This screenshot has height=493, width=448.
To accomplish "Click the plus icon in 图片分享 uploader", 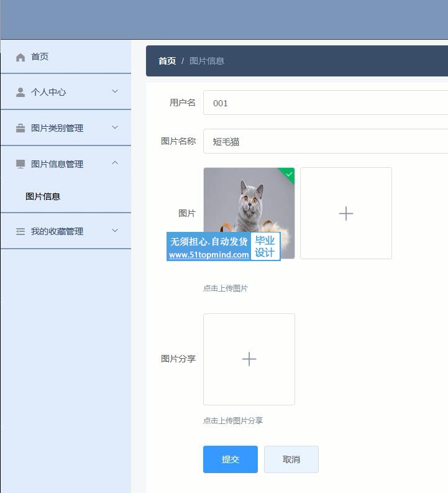I will click(249, 359).
